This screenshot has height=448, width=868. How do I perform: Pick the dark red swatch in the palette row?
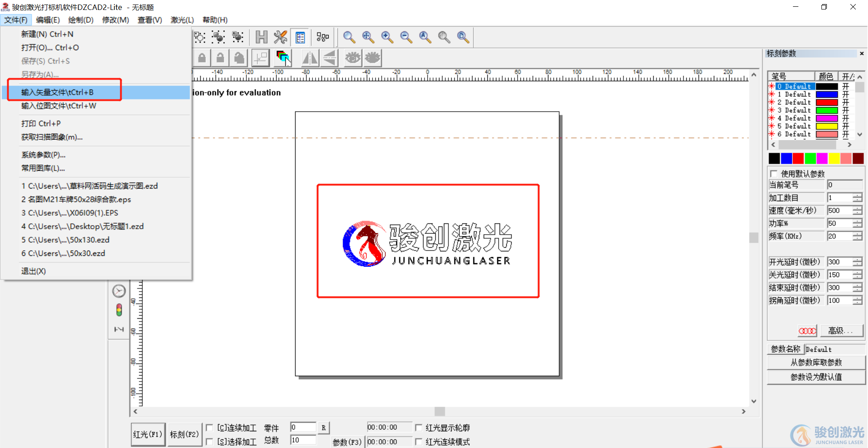pos(858,158)
